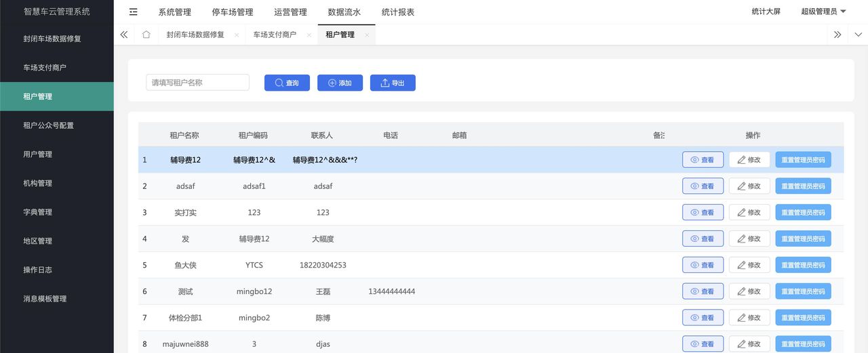Open 用户管理 in the sidebar
The image size is (868, 353).
(57, 154)
